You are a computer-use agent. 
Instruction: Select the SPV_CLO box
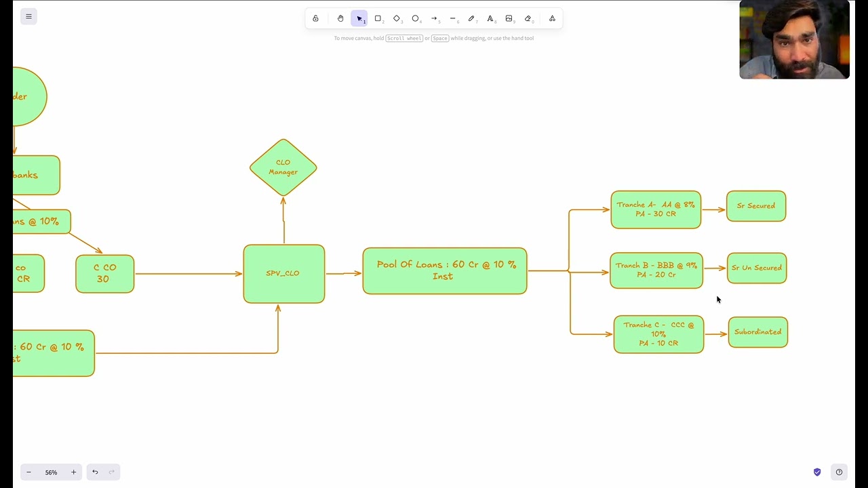click(x=283, y=274)
